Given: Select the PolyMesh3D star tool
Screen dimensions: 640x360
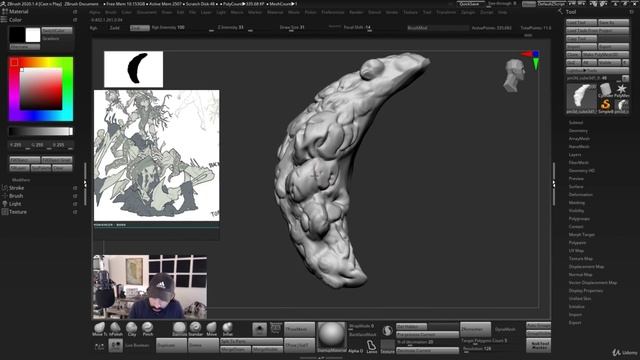Looking at the screenshot, I should point(622,90).
